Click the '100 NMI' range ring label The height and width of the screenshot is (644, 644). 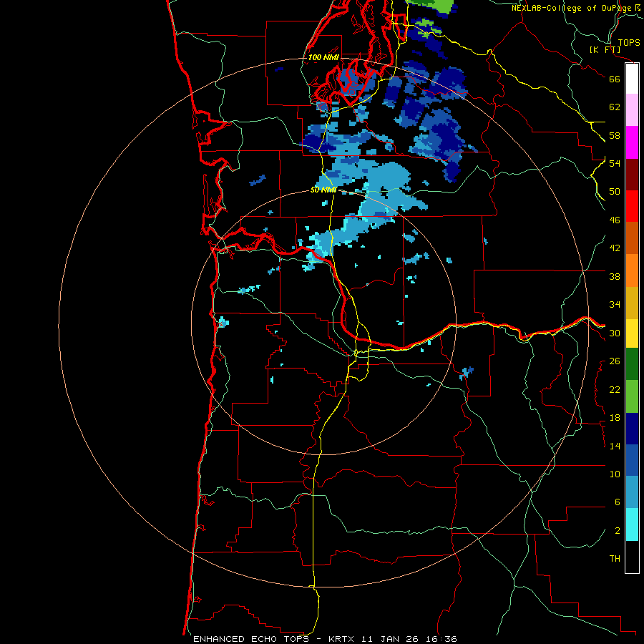pos(323,57)
